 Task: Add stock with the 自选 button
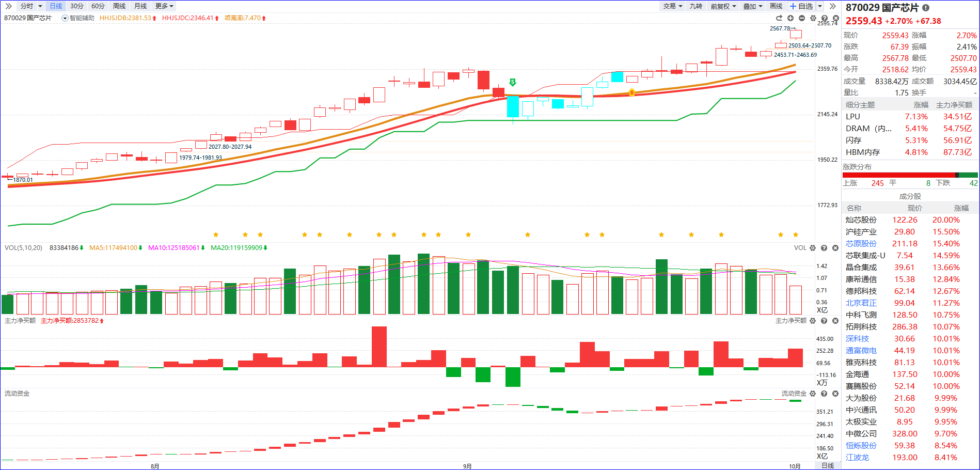(x=801, y=6)
